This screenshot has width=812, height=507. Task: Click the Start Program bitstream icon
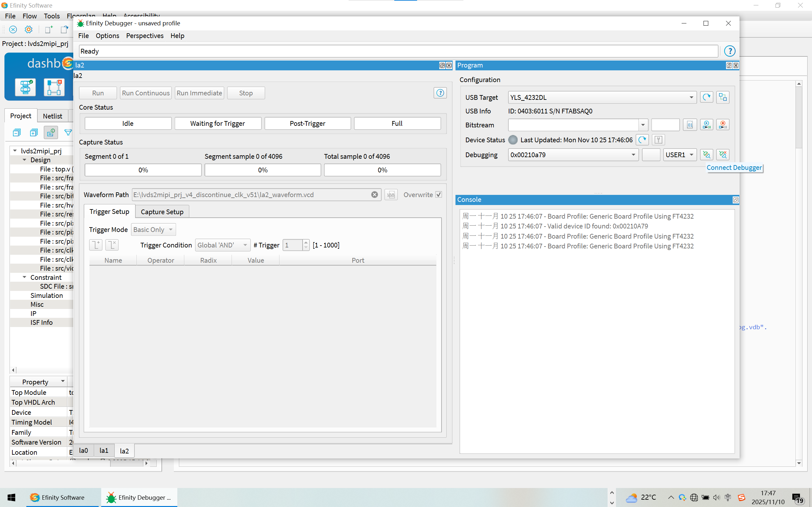coord(706,125)
